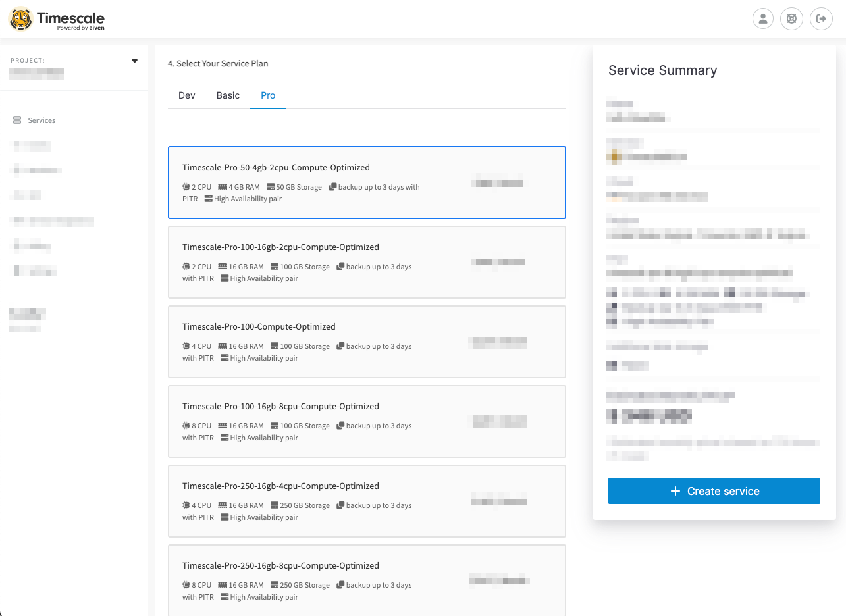846x616 pixels.
Task: Click the CPU icon in Timescale-Pro-100-Compute-Optimized plan
Action: pos(186,346)
